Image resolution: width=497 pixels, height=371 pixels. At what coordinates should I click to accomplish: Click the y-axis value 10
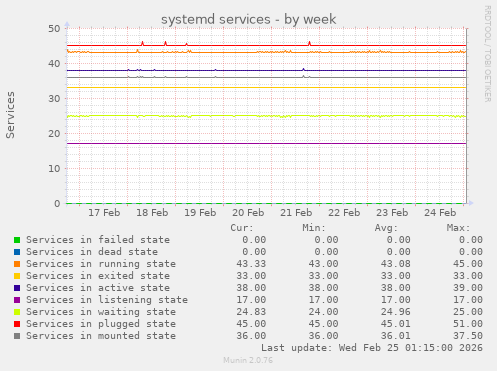[x=54, y=169]
